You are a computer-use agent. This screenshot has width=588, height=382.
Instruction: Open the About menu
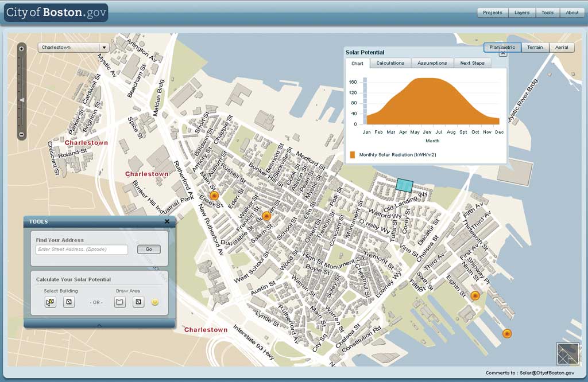pos(572,13)
